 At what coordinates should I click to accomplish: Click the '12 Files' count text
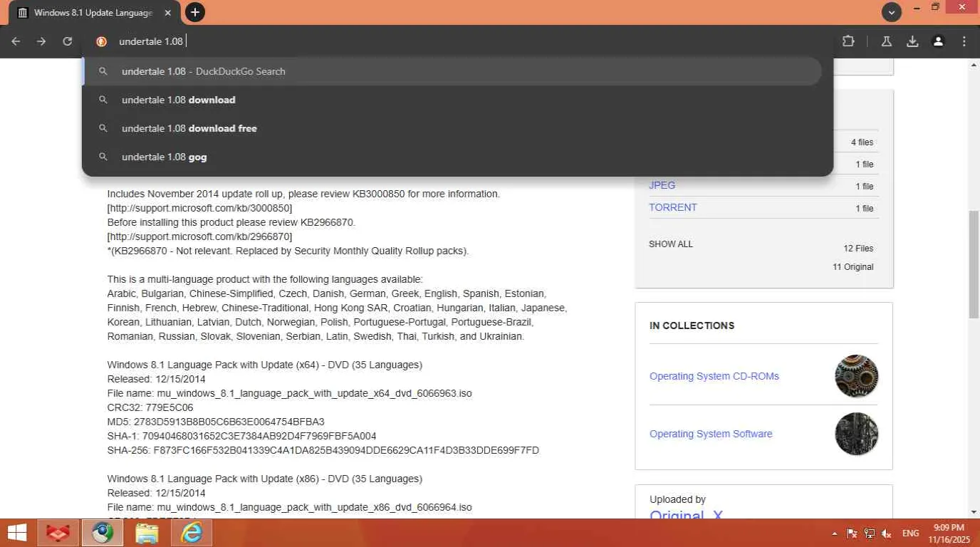click(x=858, y=249)
